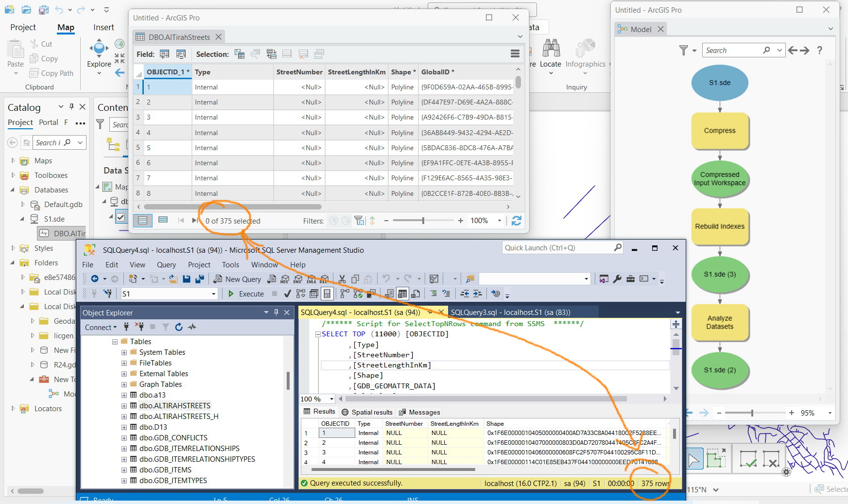Select the Add Field icon in attribute table
The height and width of the screenshot is (504, 848).
coord(164,54)
